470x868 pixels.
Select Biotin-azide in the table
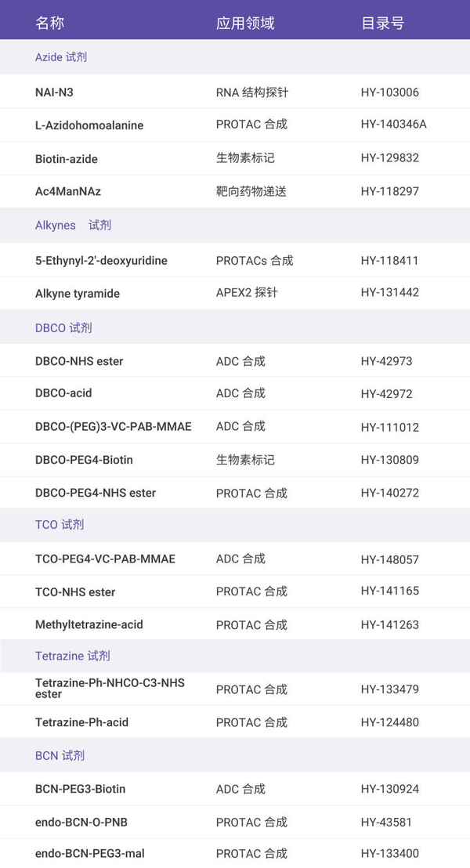(67, 159)
